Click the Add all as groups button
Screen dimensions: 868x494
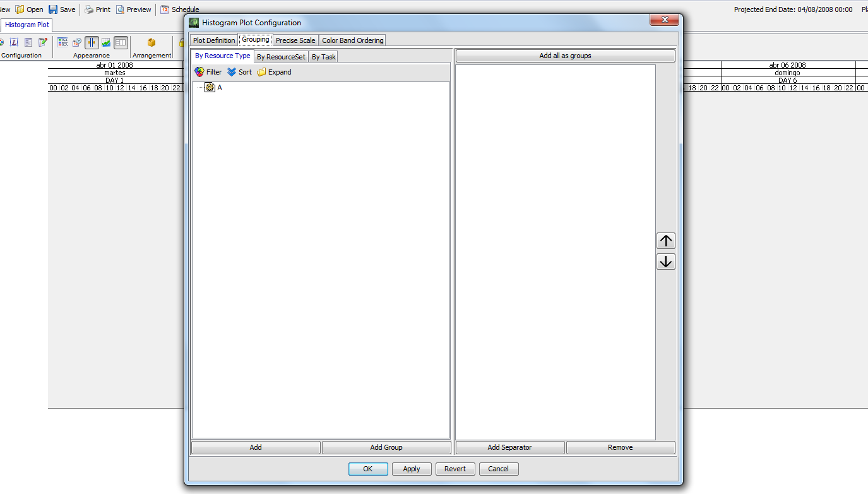click(x=565, y=56)
